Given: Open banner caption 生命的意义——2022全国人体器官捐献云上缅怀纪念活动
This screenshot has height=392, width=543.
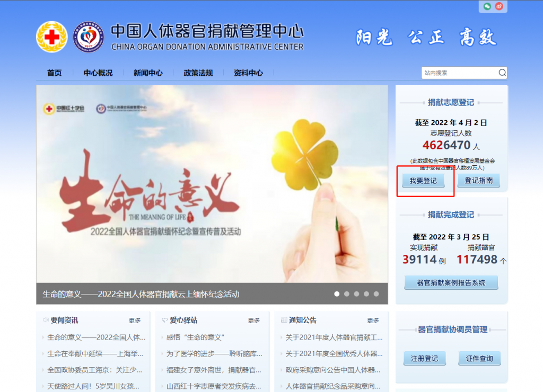Looking at the screenshot, I should (141, 294).
